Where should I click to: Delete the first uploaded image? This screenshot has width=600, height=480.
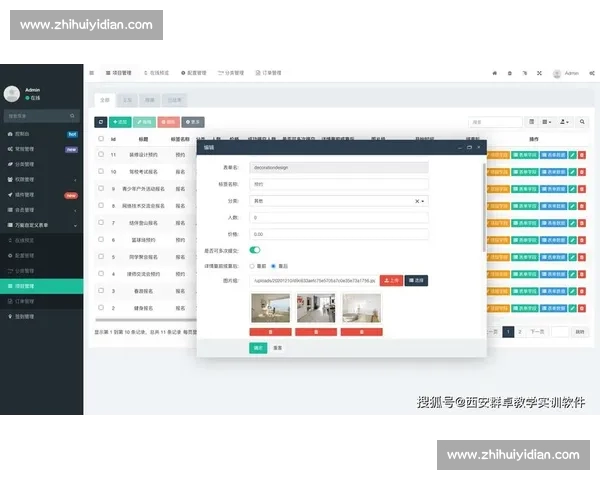pyautogui.click(x=271, y=332)
